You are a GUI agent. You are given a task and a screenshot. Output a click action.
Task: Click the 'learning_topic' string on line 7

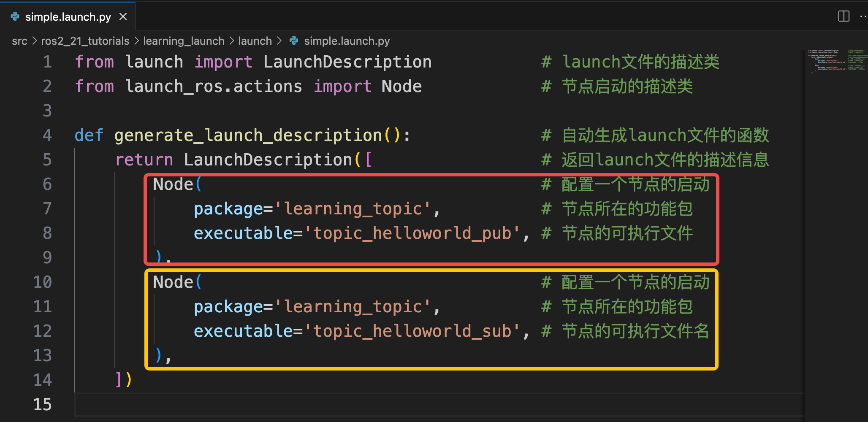(353, 209)
